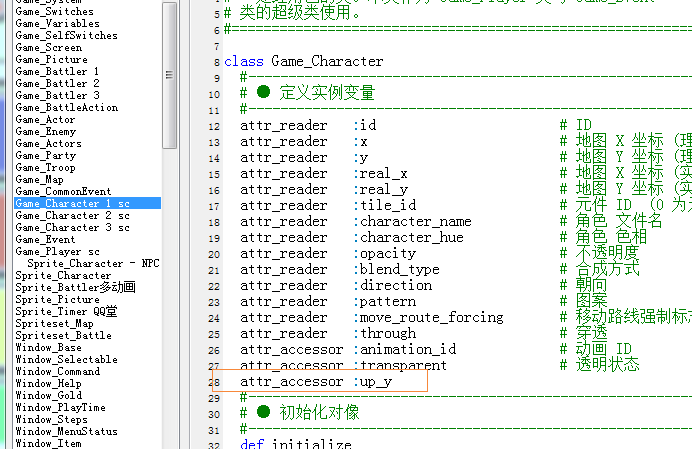692x449 pixels.
Task: Grab the script list scrollbar thumb
Action: point(169,75)
